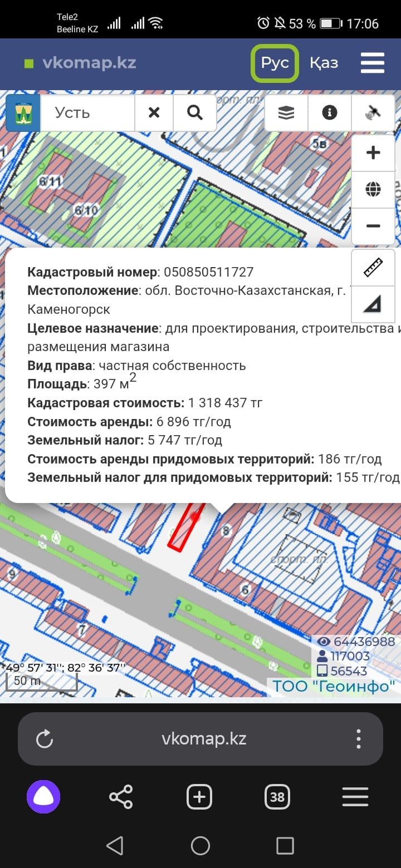
Task: Open the 38 tabs switcher
Action: click(277, 797)
